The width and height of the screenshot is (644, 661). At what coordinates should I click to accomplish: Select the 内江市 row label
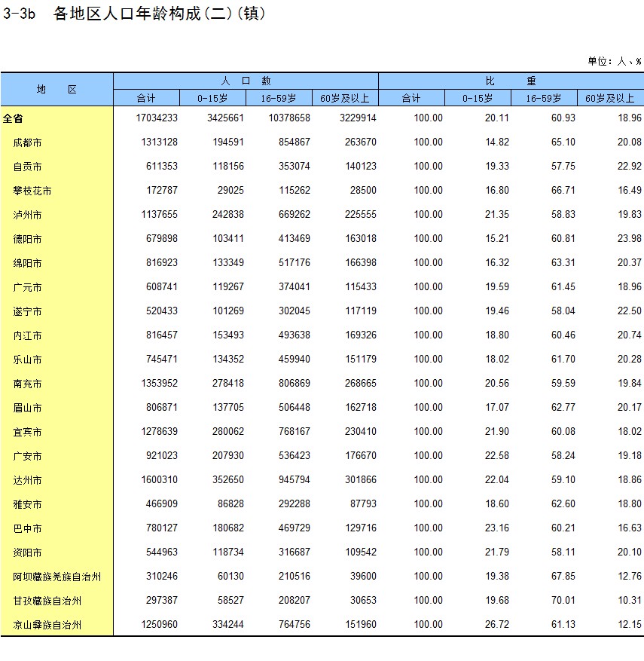click(x=27, y=335)
